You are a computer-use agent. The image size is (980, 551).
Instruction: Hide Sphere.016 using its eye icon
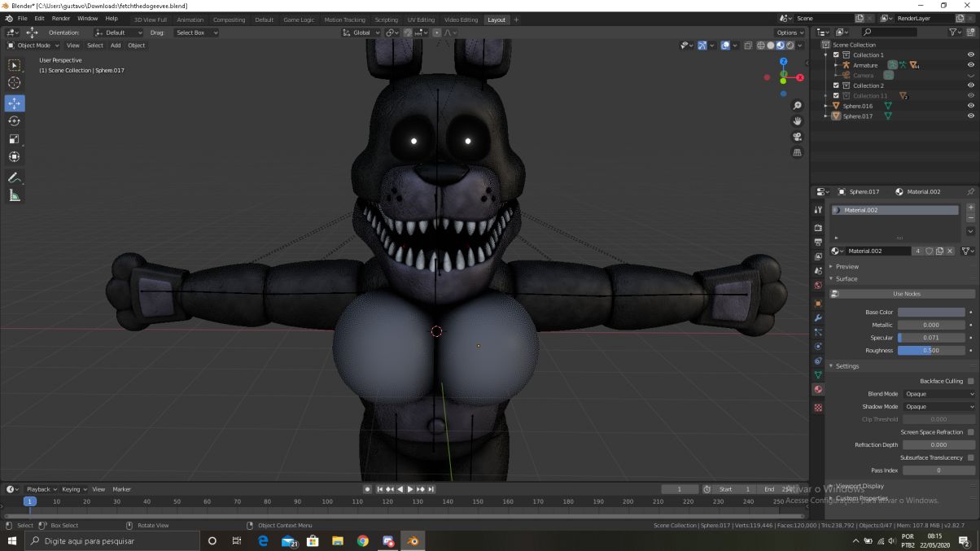(970, 106)
